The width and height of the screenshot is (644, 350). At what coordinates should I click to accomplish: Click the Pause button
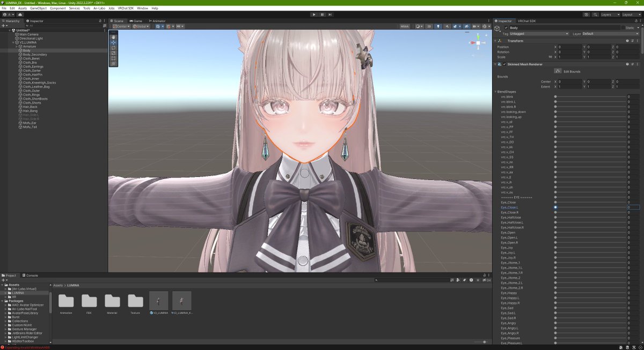[322, 14]
